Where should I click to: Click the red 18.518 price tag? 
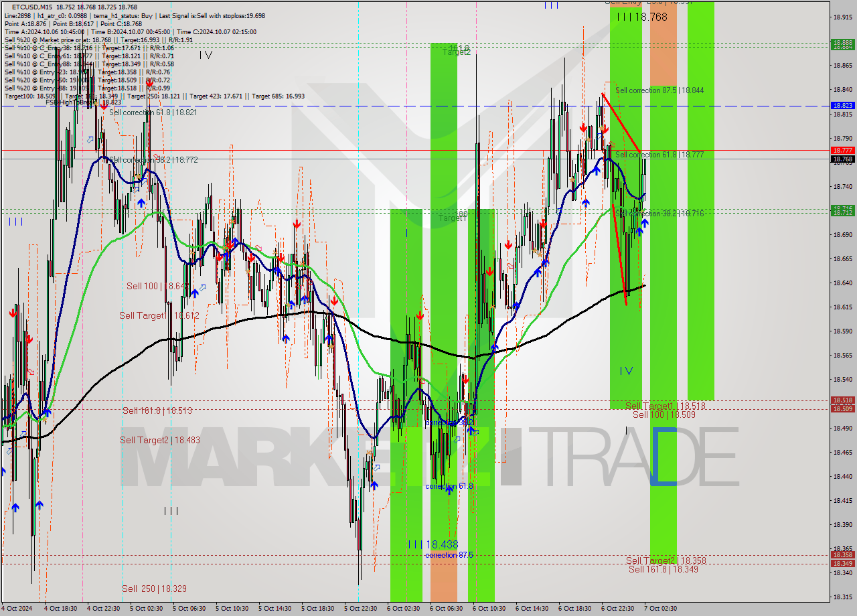tap(842, 400)
